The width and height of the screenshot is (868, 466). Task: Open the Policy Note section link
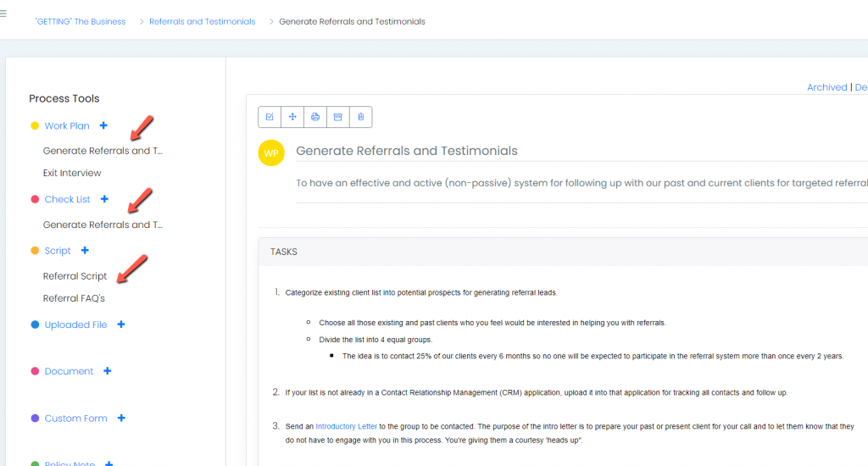click(x=70, y=463)
